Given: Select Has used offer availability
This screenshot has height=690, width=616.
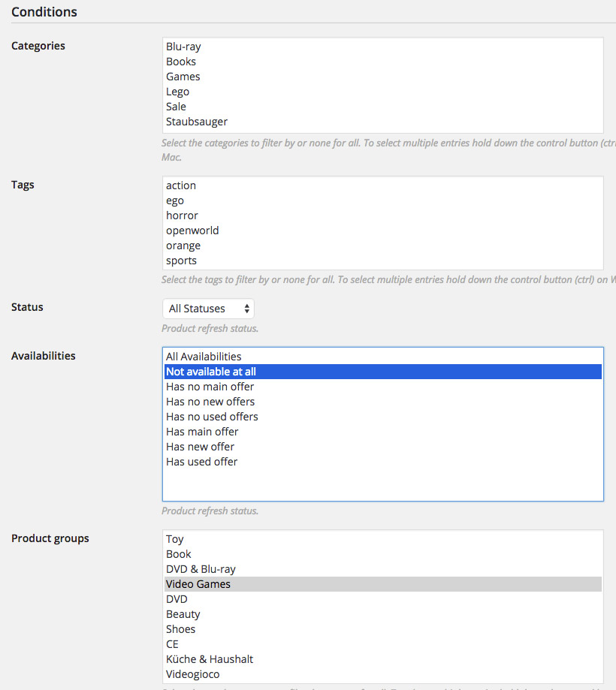Looking at the screenshot, I should 201,461.
